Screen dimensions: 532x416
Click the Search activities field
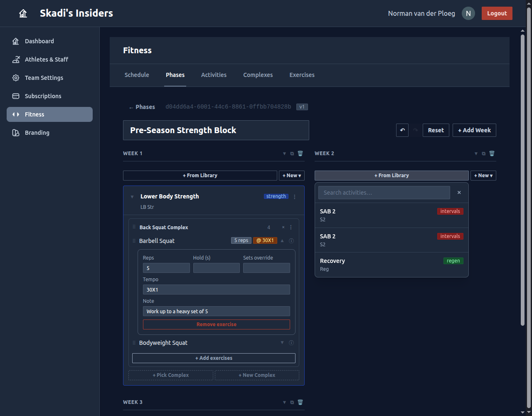(384, 193)
